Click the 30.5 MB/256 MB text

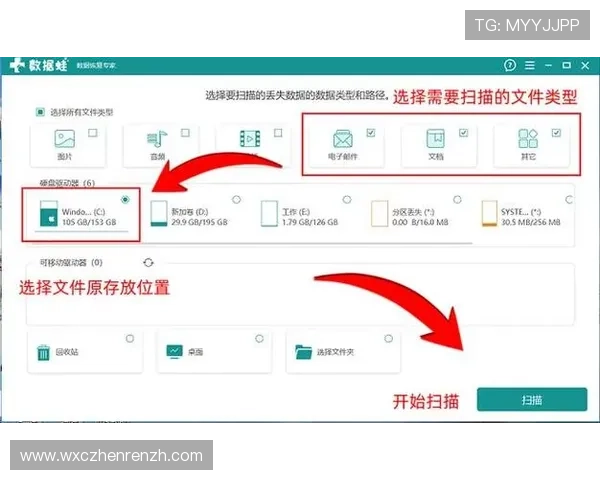531,222
